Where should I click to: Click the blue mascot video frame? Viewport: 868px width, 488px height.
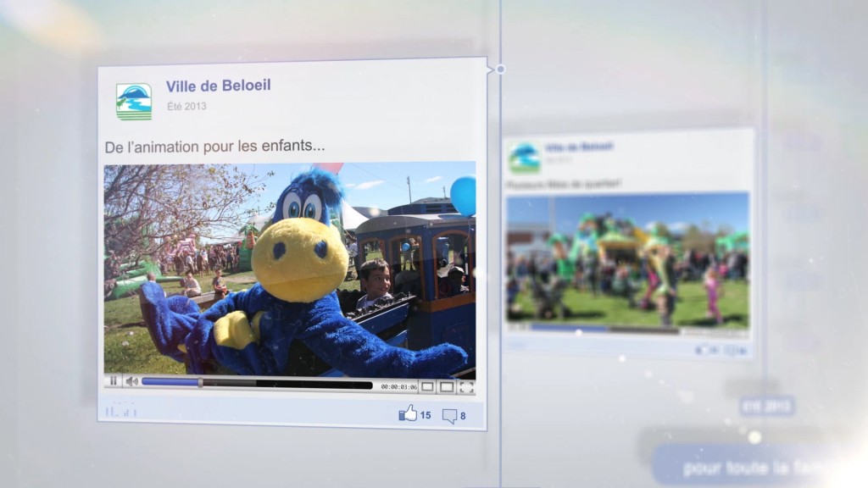click(x=290, y=269)
